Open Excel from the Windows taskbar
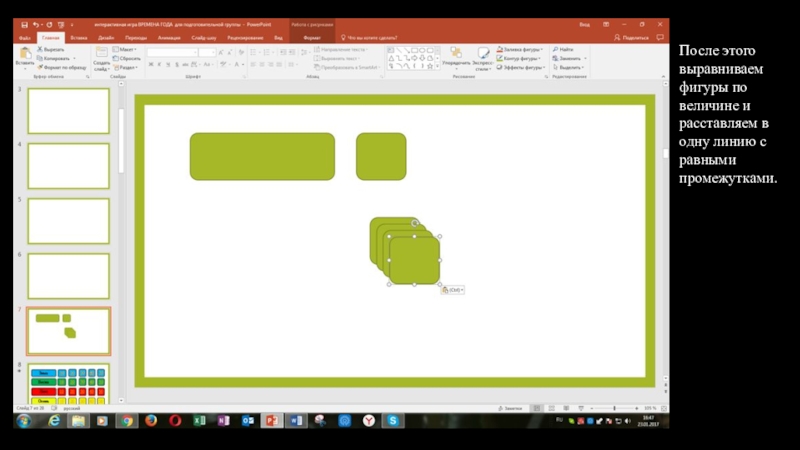This screenshot has width=800, height=450. tap(199, 421)
